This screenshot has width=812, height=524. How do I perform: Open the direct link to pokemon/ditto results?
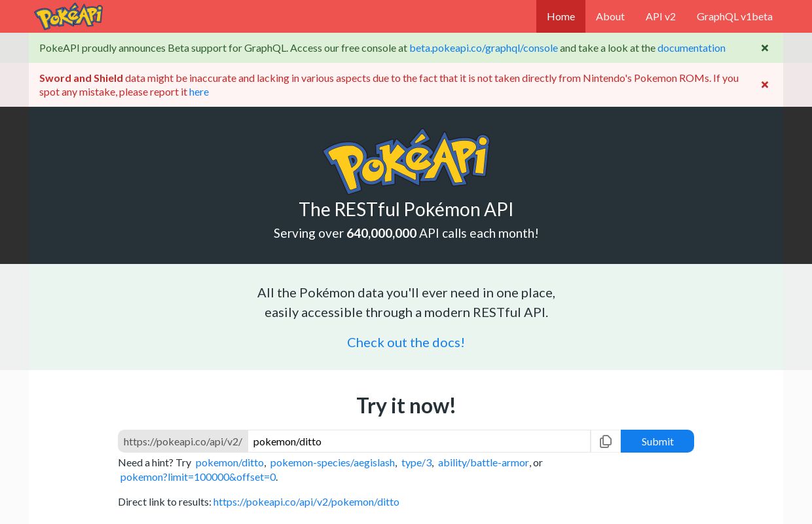tap(306, 502)
